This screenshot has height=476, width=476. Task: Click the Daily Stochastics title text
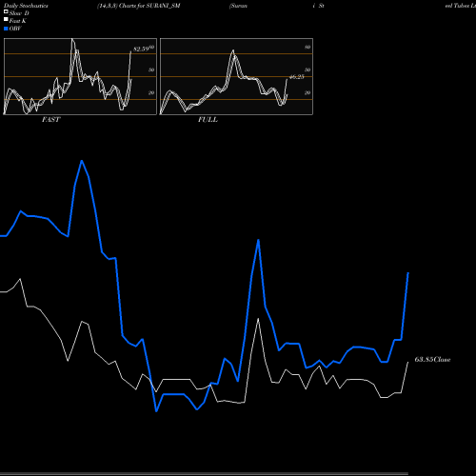[x=26, y=6]
